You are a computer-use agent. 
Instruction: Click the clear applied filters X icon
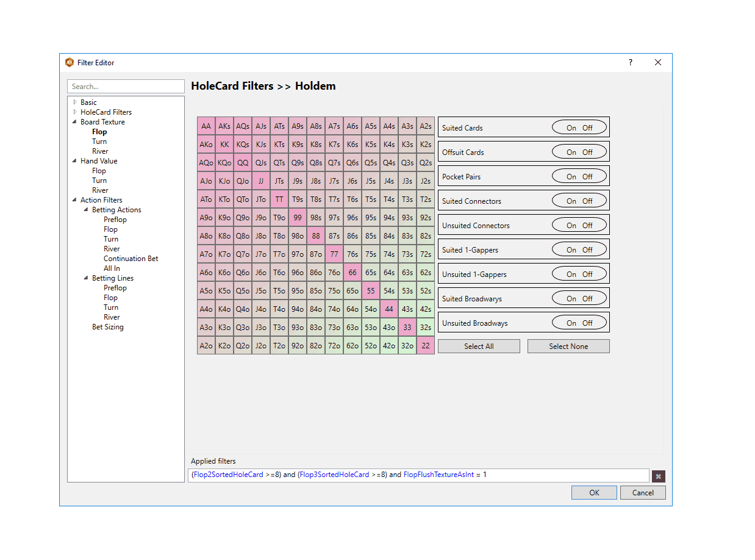coord(658,476)
